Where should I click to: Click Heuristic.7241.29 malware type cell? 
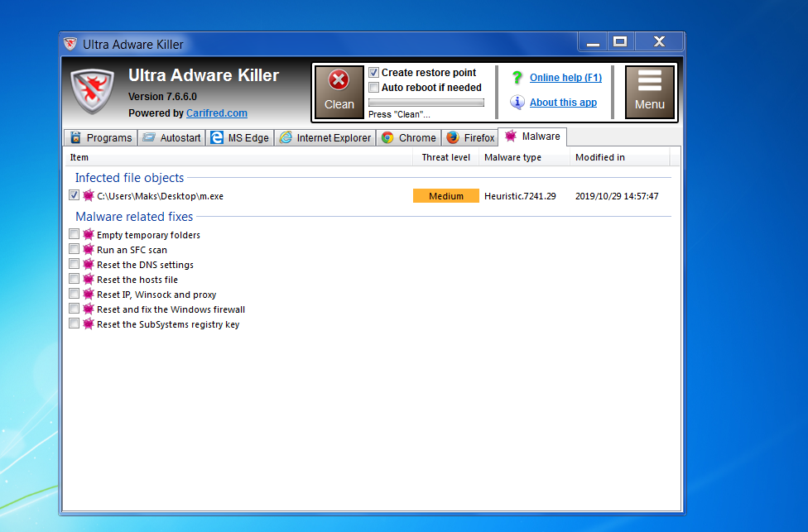pos(520,196)
